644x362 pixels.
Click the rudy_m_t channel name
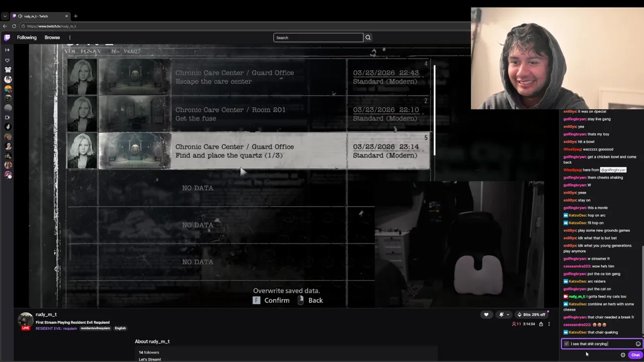point(46,315)
